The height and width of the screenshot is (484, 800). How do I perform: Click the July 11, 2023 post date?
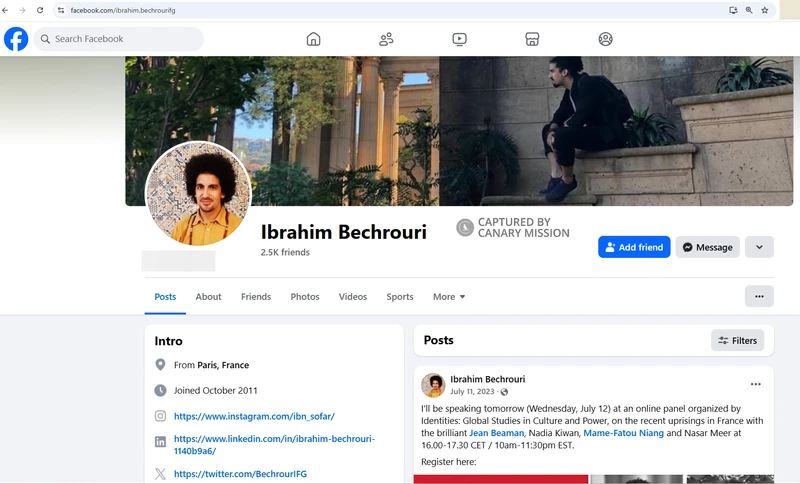(472, 392)
